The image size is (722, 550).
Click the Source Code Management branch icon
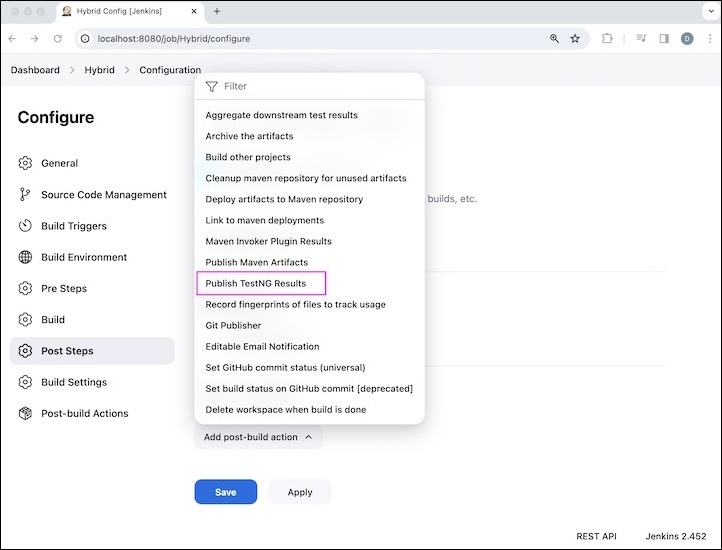point(25,195)
